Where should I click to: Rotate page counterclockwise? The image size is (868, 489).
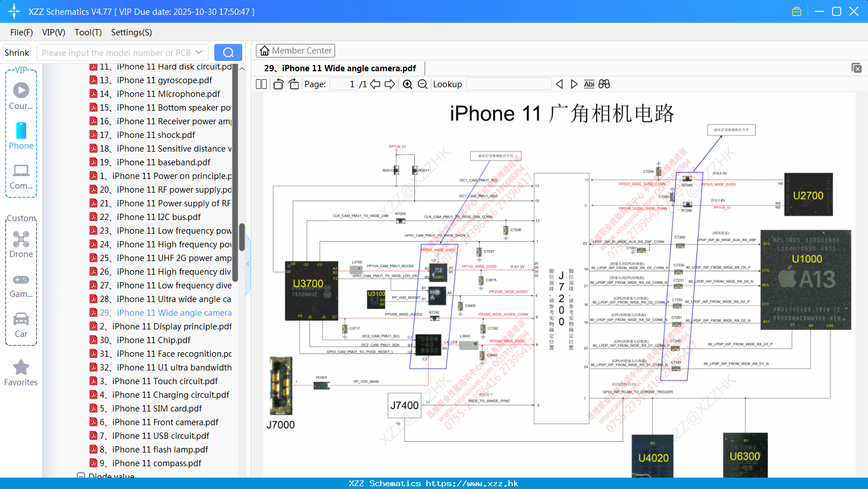278,84
